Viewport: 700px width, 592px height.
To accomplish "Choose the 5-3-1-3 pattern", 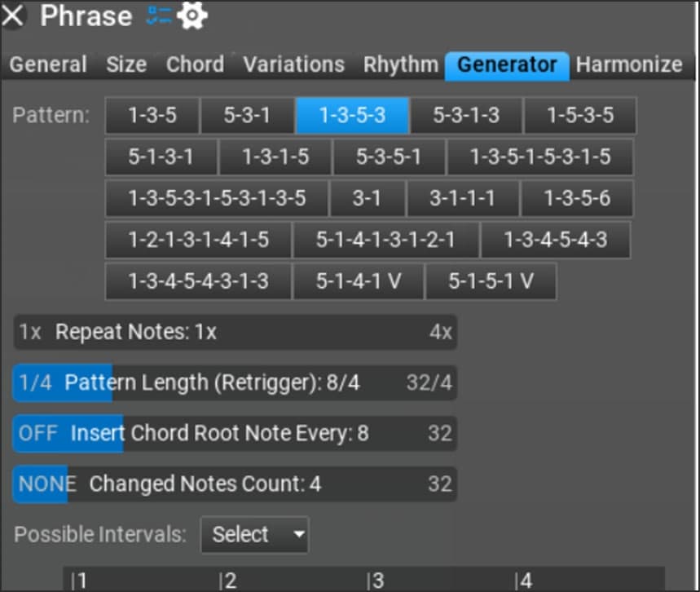I will coord(466,116).
